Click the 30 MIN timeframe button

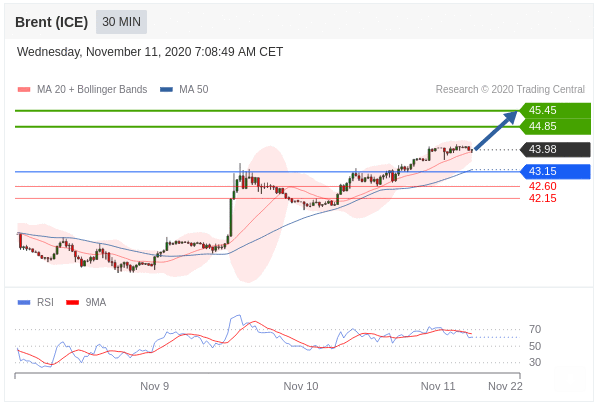(x=121, y=22)
